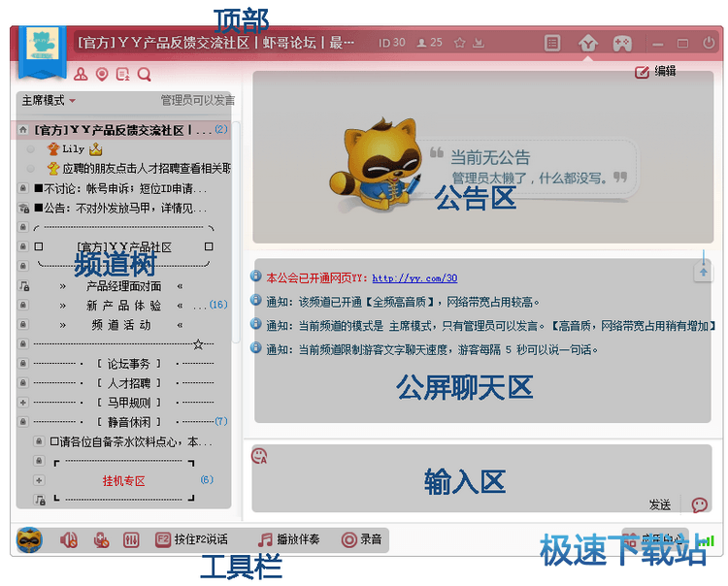Click the message input field
Screen dimensions: 728x586
(x=481, y=478)
